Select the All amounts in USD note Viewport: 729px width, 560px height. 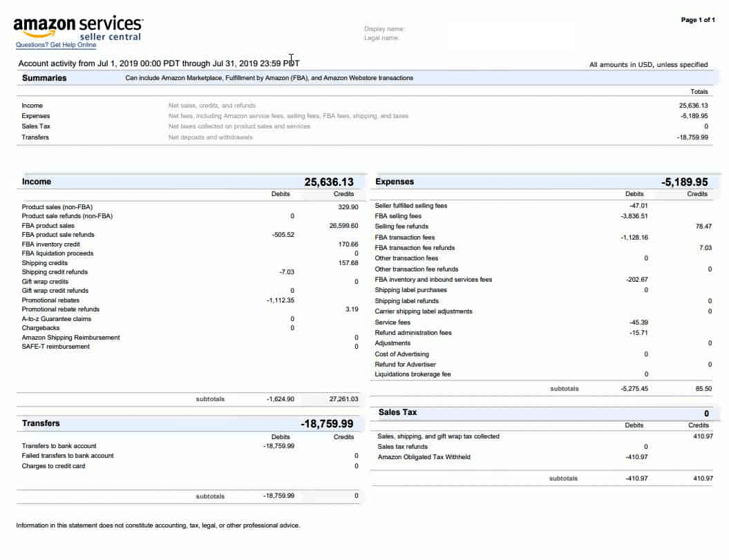pyautogui.click(x=649, y=65)
